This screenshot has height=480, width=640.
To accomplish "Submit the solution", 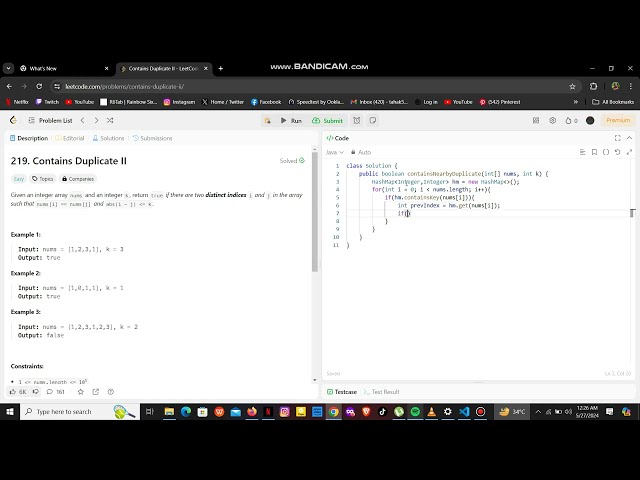I will pos(327,120).
